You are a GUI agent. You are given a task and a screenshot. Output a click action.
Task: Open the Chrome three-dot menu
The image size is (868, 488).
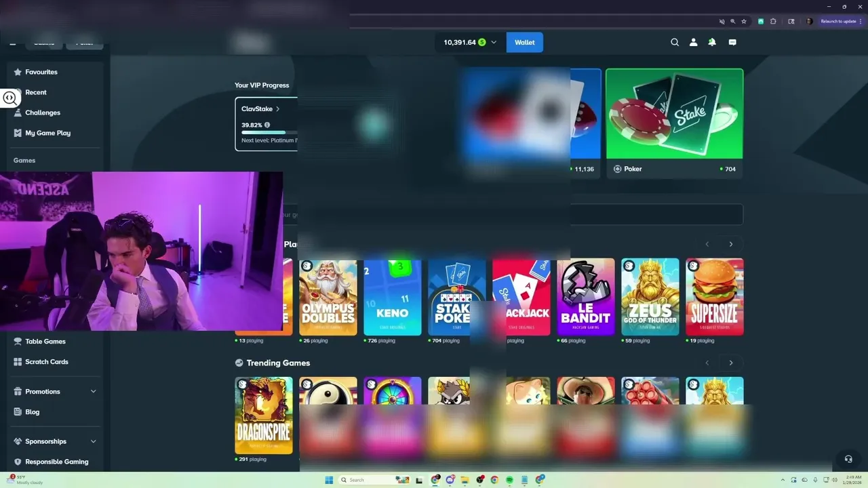click(862, 22)
